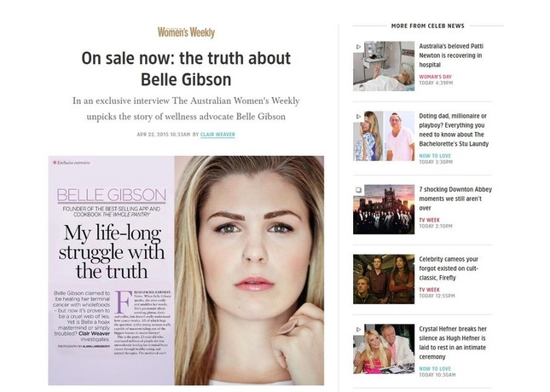The image size is (550, 392).
Task: Play the Patti Newton video icon
Action: click(358, 47)
